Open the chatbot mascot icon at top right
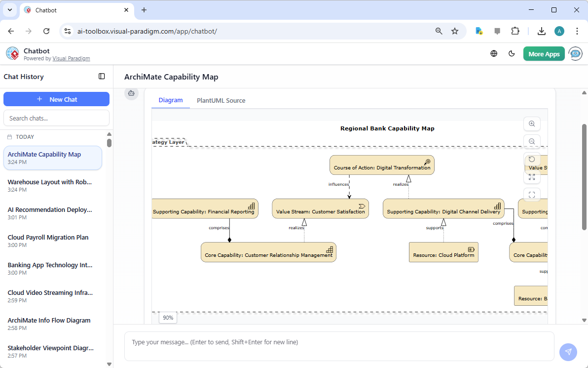 click(575, 53)
